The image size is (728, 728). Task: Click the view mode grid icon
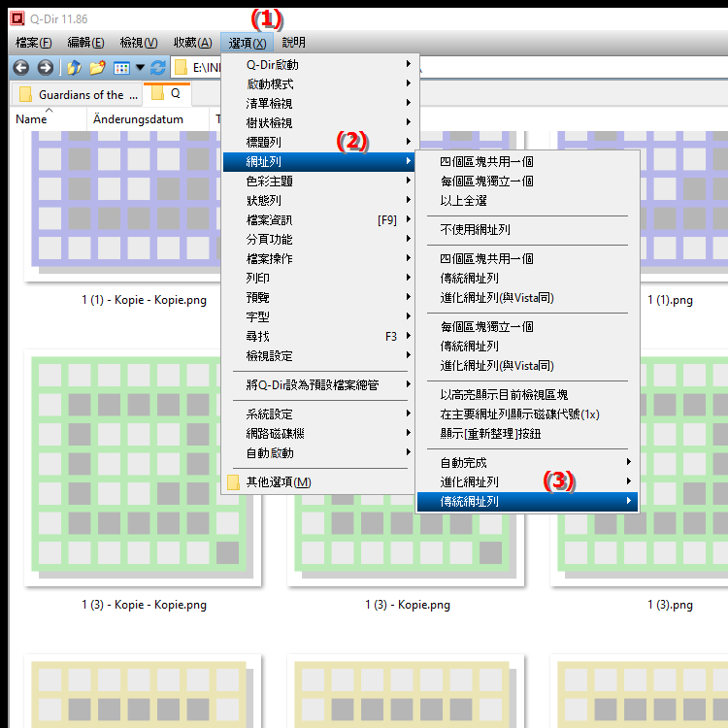121,68
